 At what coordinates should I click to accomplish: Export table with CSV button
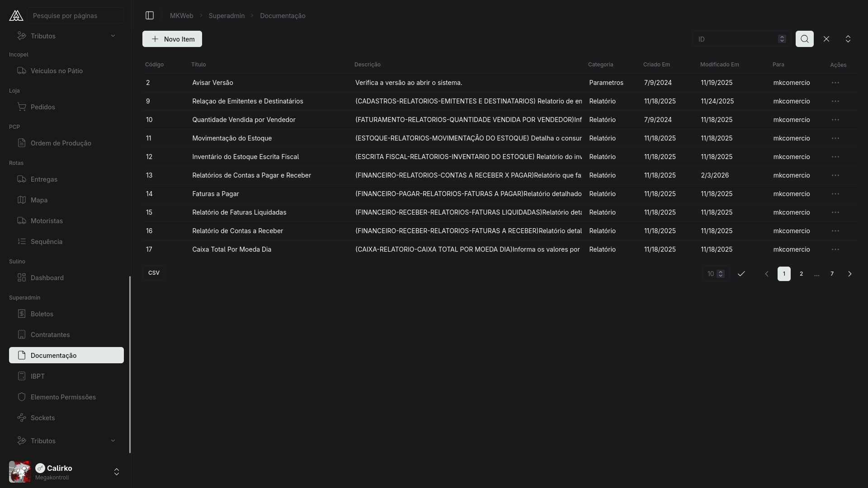point(154,273)
